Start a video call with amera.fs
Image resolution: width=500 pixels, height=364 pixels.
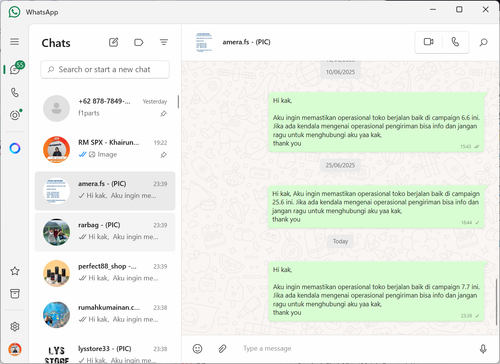[x=429, y=42]
